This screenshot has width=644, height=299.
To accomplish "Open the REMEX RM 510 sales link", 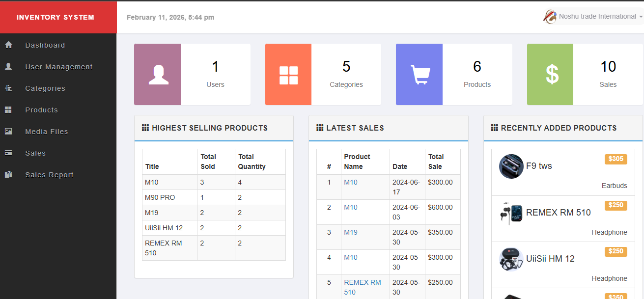I will coord(362,286).
